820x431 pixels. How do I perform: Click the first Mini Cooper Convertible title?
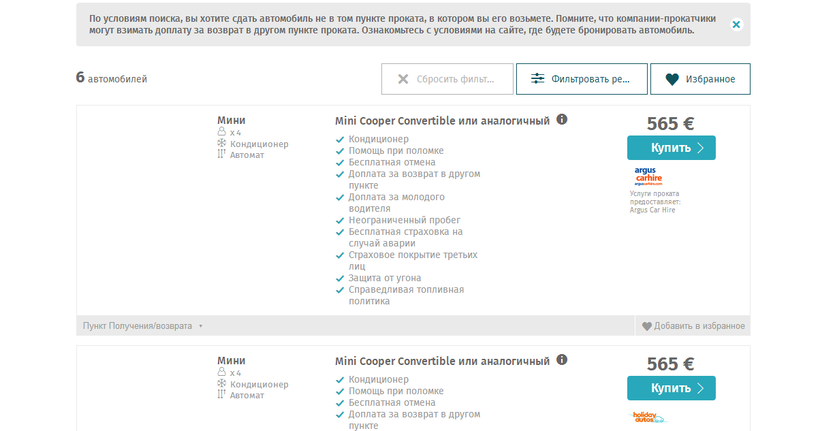pos(442,121)
